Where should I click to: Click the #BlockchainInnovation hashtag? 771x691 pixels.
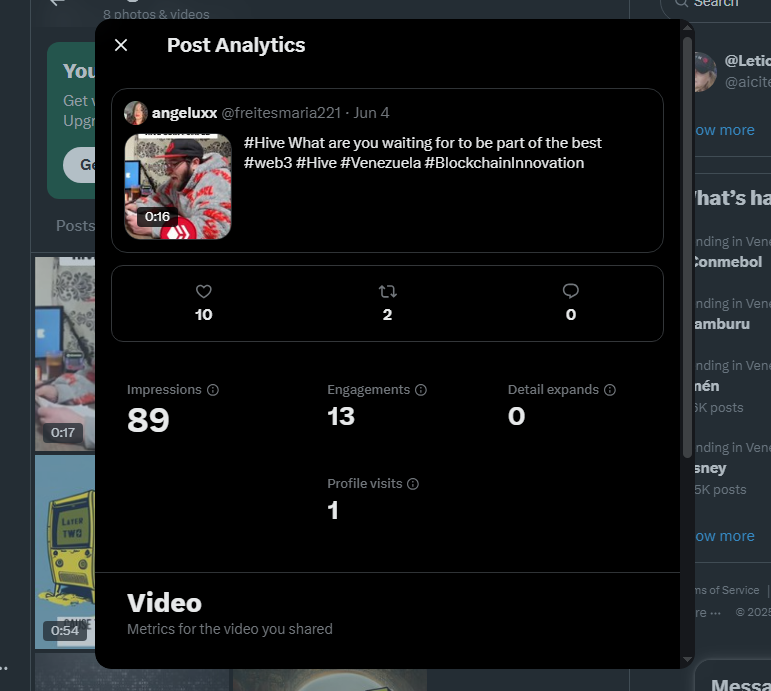[x=504, y=163]
